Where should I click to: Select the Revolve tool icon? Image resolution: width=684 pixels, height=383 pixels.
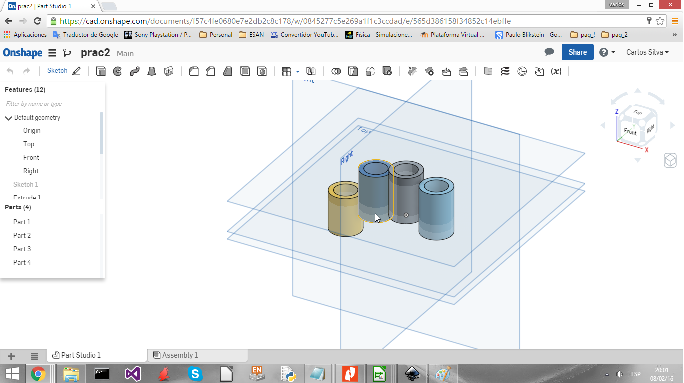click(117, 71)
